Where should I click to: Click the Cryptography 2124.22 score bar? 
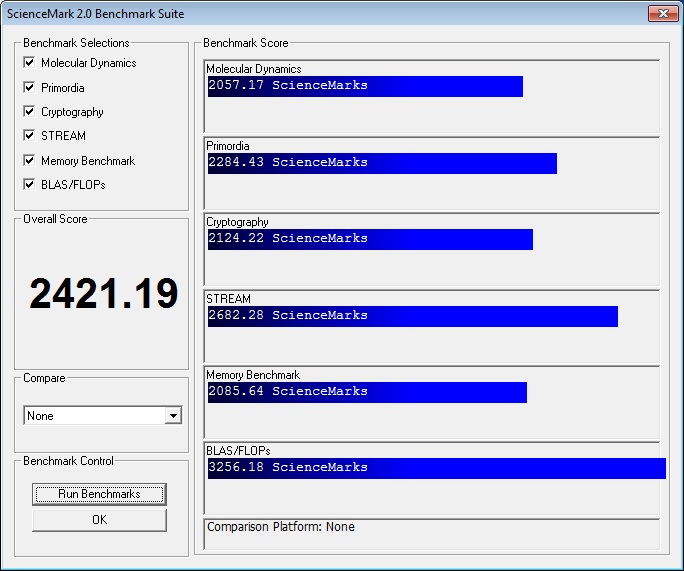click(x=370, y=239)
